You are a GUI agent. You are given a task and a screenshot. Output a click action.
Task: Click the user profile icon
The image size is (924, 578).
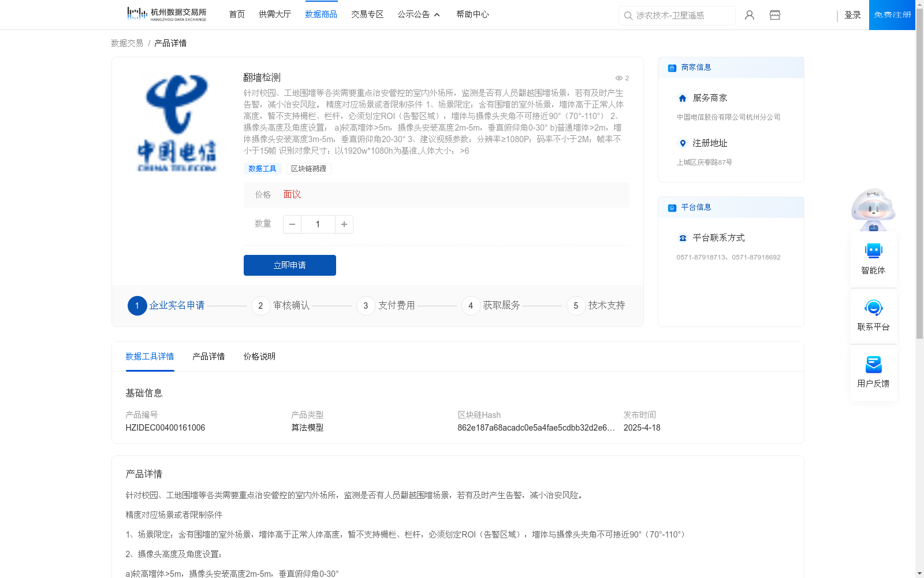[x=749, y=15]
